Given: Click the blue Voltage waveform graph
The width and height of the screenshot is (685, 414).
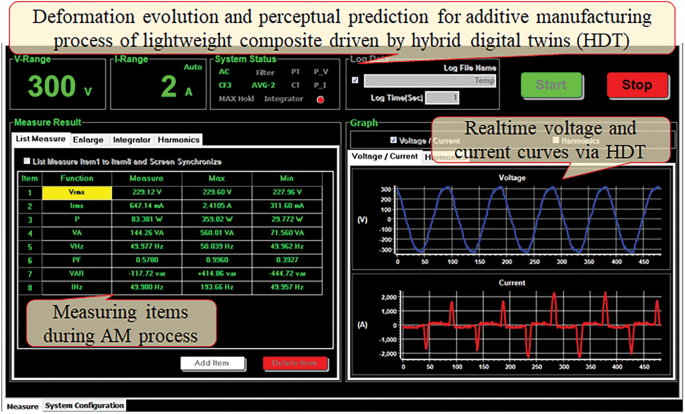Looking at the screenshot, I should [x=528, y=220].
